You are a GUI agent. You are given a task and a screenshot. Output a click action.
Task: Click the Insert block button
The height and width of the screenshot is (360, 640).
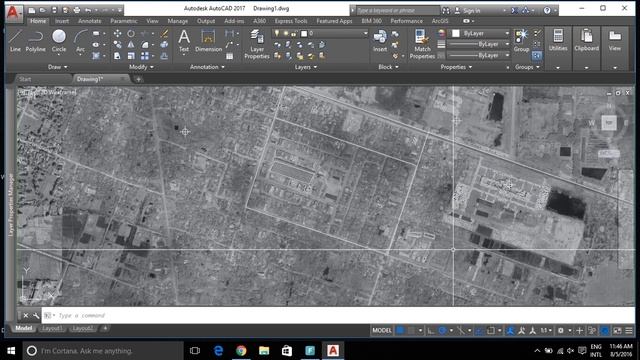pos(380,41)
